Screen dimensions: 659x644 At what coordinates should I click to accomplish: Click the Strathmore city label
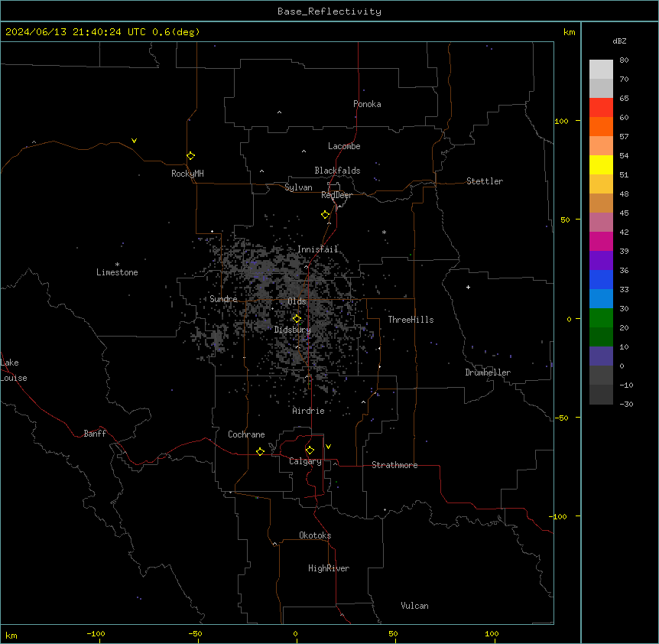(x=394, y=465)
